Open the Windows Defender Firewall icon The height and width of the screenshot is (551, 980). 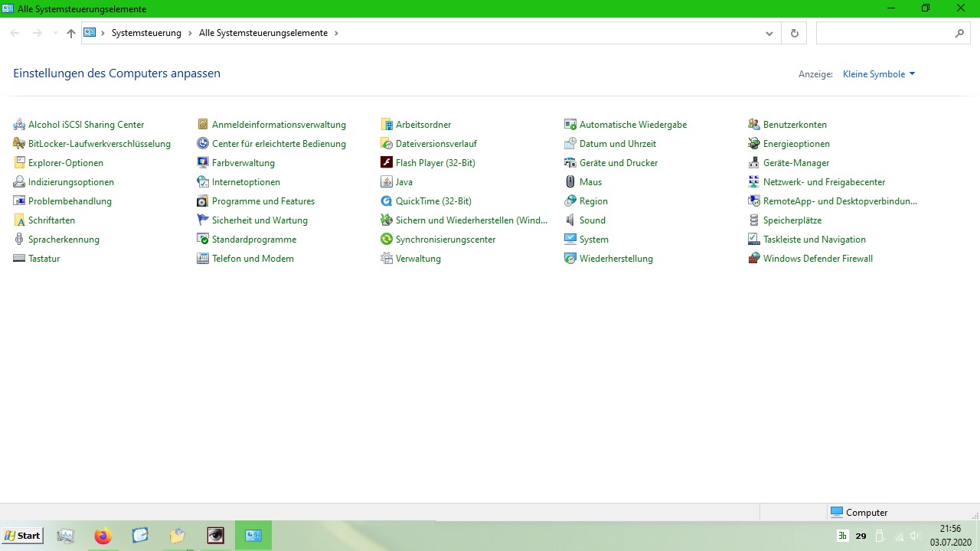pyautogui.click(x=754, y=259)
